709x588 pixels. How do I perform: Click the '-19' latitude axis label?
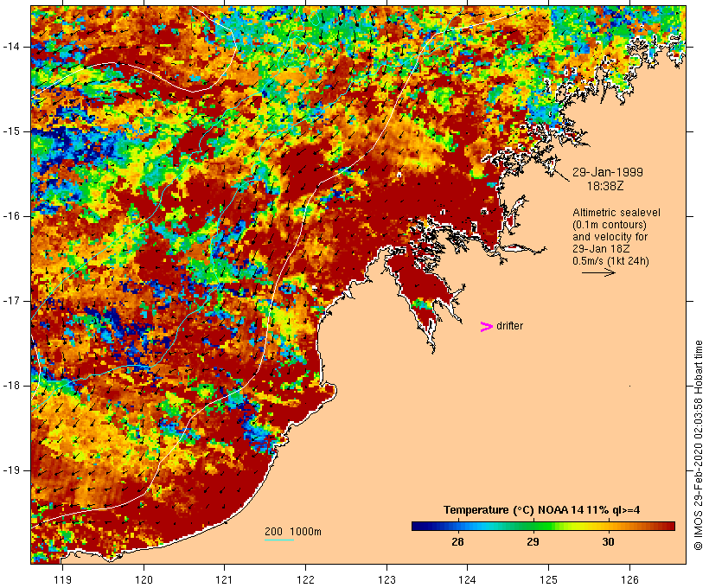(11, 470)
